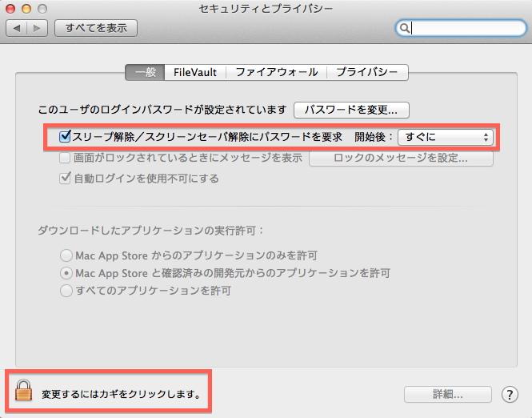Click the red close window button

[x=11, y=8]
